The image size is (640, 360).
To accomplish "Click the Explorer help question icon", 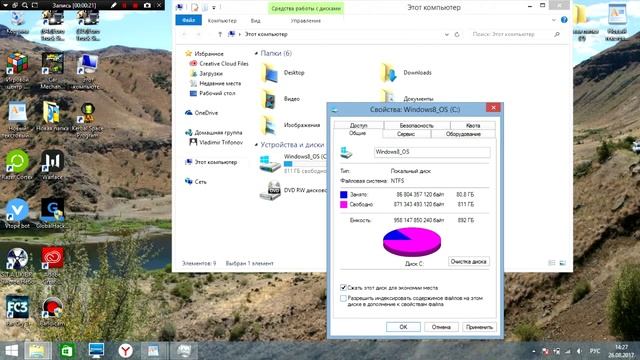I will coord(564,20).
